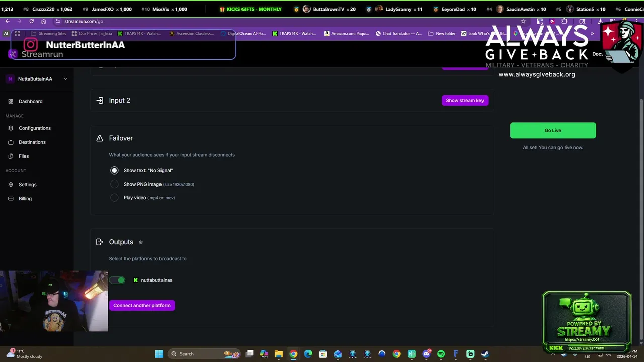Open Steam from the taskbar
The image size is (644, 362).
(485, 354)
